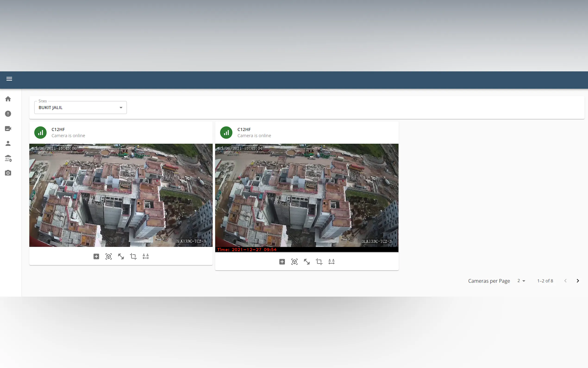Click the add icon under the second camera
This screenshot has height=368, width=588.
(x=282, y=262)
